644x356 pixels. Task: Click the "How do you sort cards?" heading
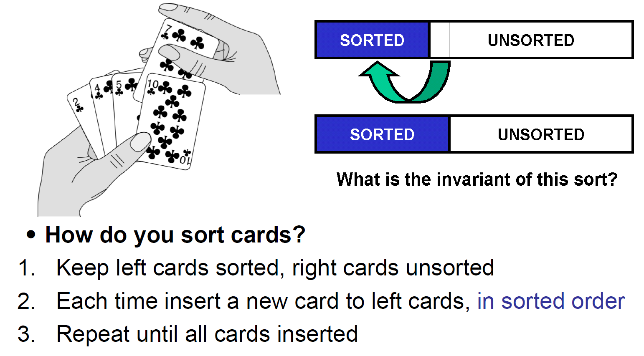(x=175, y=235)
